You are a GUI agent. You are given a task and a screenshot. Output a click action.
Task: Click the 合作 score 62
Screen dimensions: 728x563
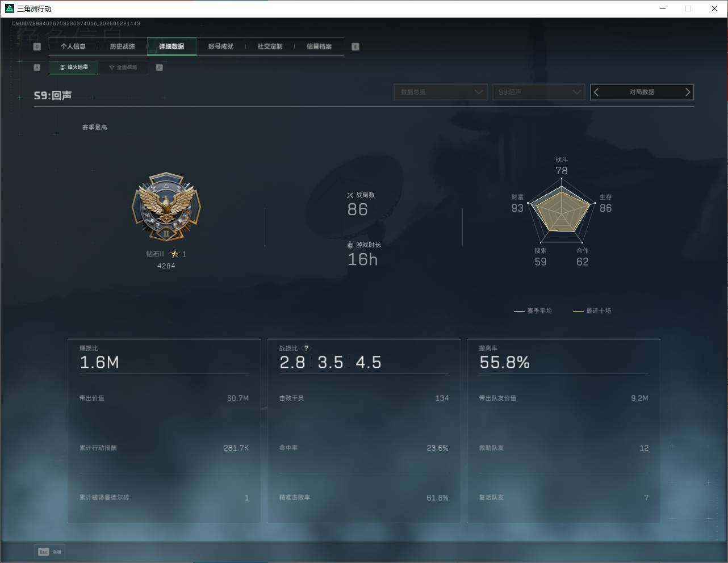click(583, 262)
